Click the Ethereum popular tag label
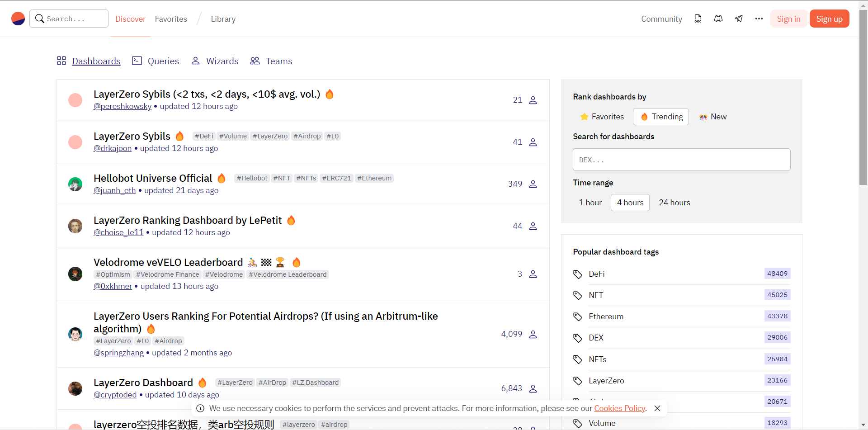This screenshot has width=868, height=430. pyautogui.click(x=606, y=317)
